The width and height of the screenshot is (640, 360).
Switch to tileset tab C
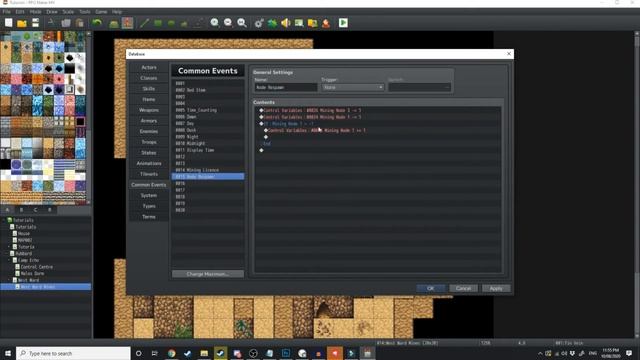coord(36,210)
